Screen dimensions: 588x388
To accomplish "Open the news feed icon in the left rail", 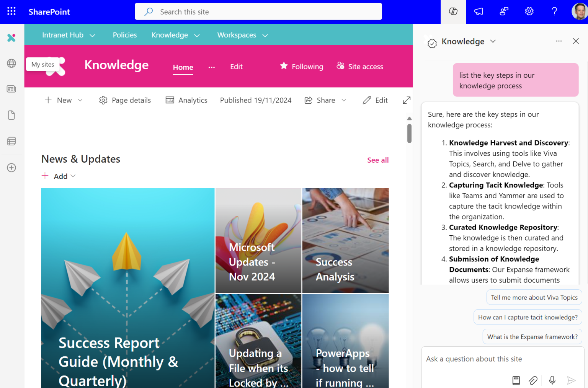I will pos(11,89).
